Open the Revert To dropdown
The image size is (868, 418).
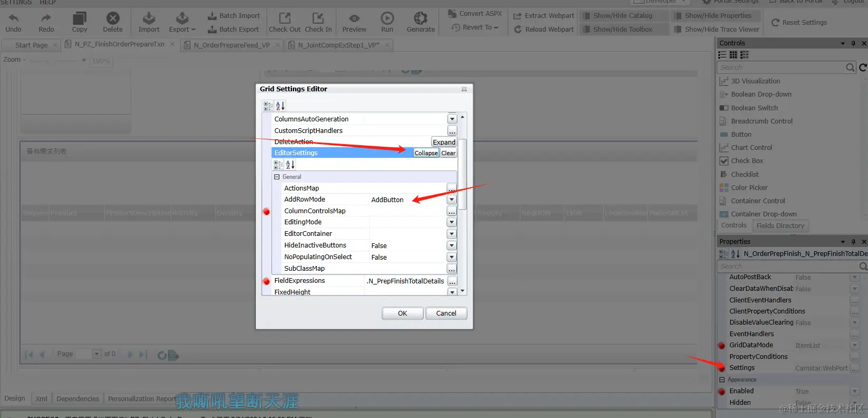pos(475,27)
